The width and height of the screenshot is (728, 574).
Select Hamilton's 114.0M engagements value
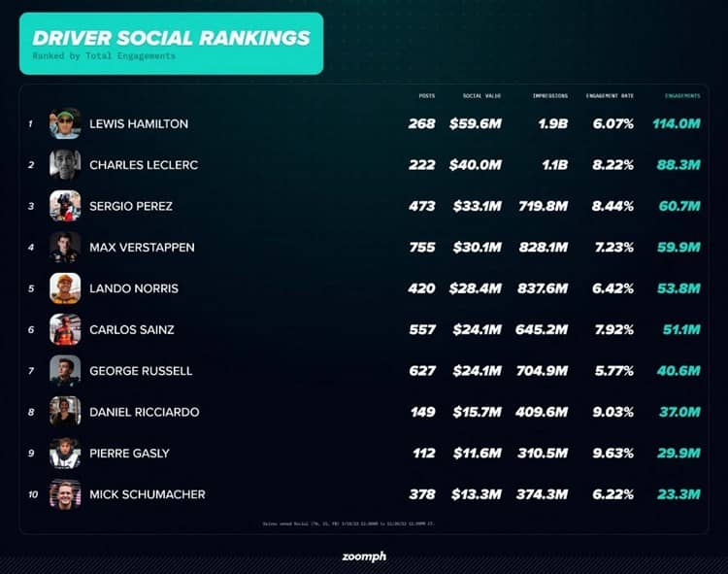click(677, 124)
